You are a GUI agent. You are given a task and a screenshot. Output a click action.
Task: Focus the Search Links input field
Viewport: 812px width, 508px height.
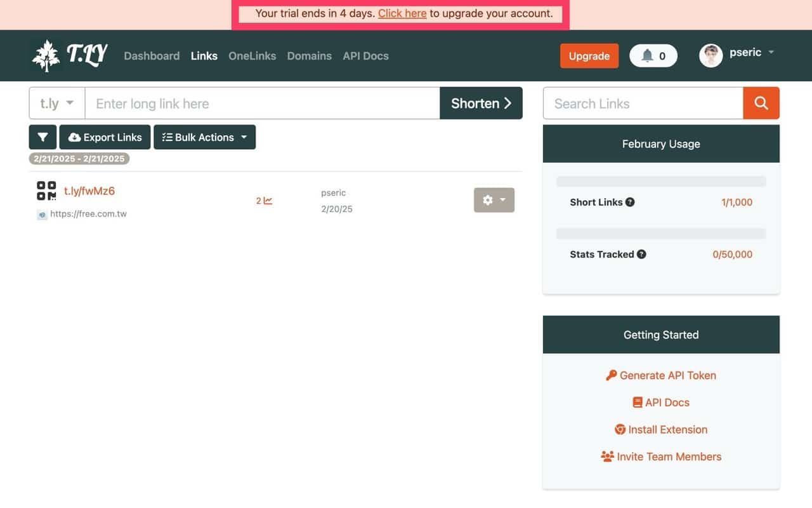click(x=643, y=104)
